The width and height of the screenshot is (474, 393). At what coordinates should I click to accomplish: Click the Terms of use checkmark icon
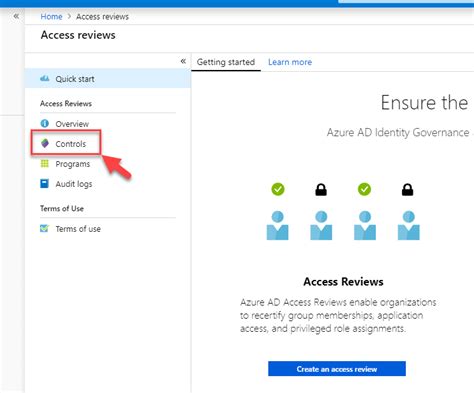coord(44,228)
